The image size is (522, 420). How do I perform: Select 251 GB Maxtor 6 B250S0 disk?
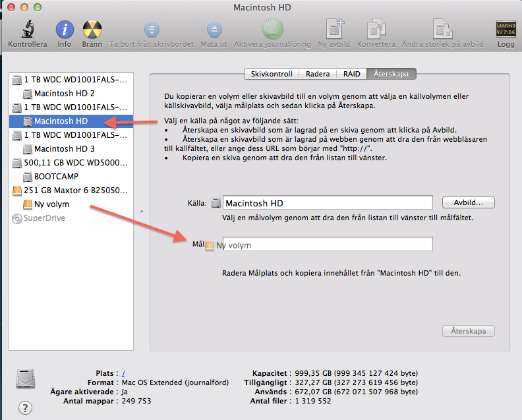pyautogui.click(x=71, y=191)
